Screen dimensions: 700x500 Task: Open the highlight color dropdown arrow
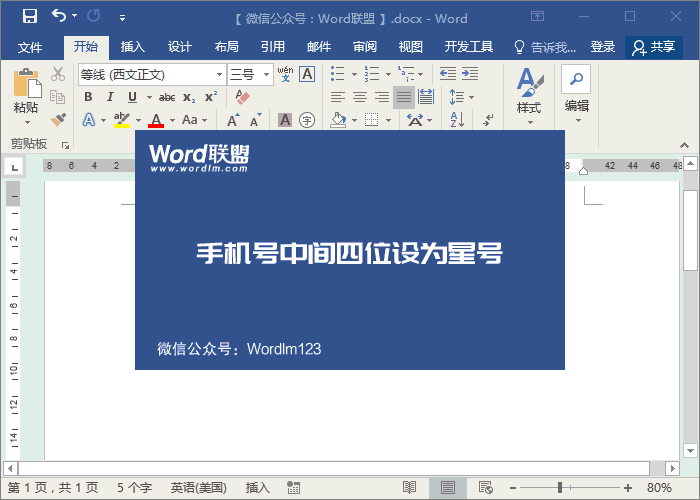click(138, 120)
